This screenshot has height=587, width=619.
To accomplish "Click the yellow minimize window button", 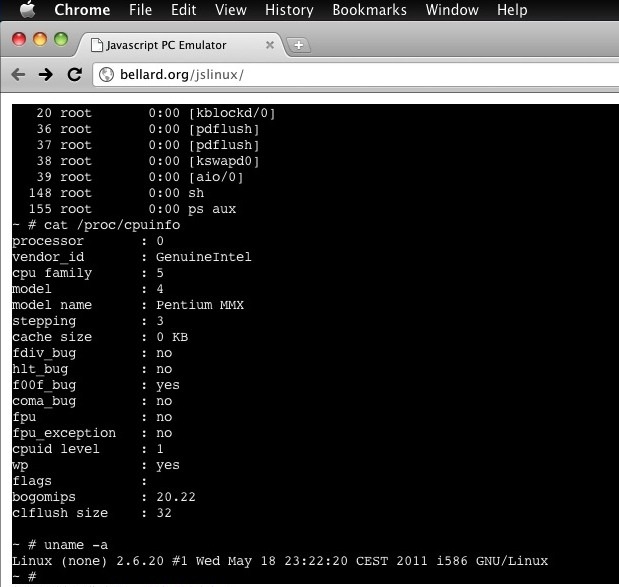I will (x=40, y=39).
